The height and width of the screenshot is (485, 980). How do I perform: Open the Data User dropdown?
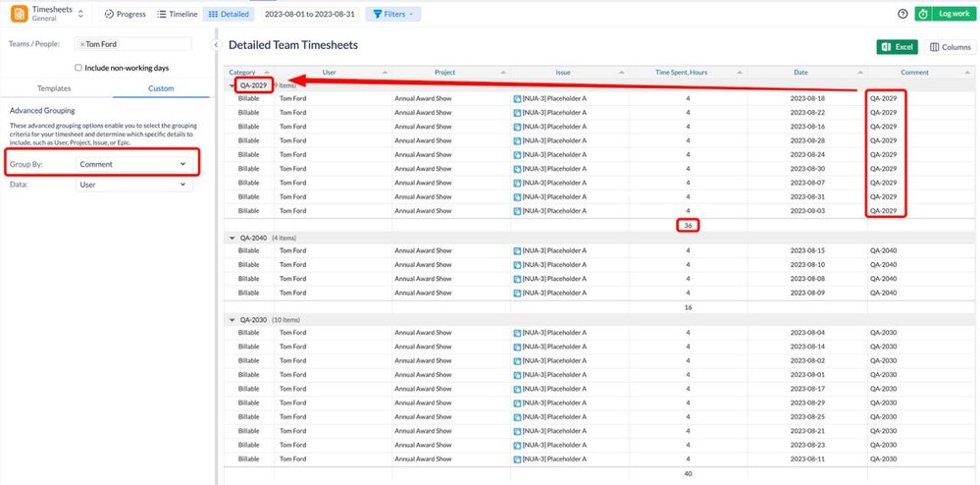(x=133, y=185)
